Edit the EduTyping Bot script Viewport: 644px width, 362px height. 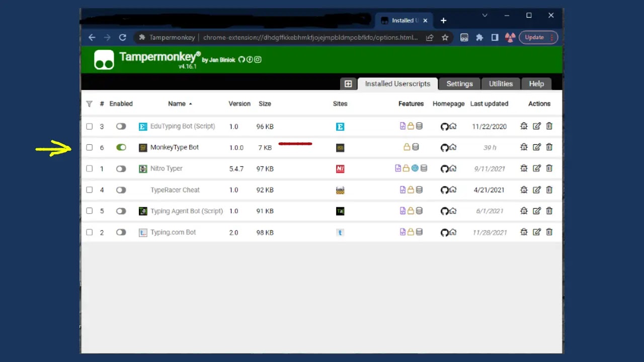point(537,126)
